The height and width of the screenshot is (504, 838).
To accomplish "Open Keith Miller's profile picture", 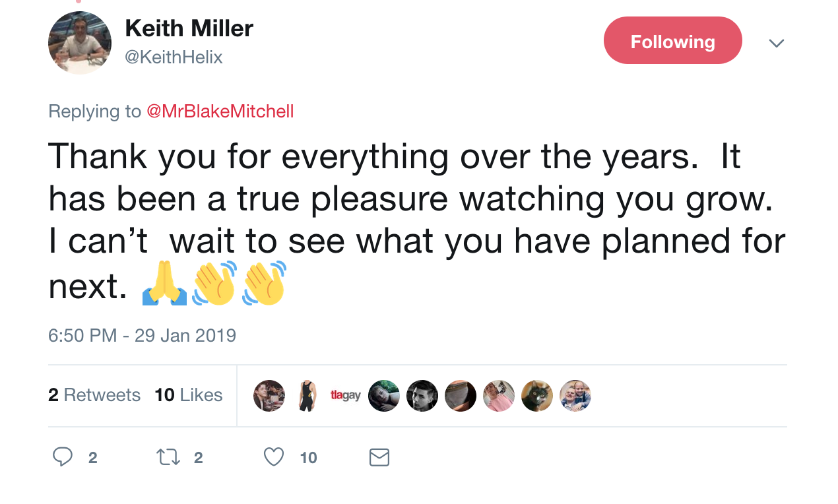I will click(80, 43).
